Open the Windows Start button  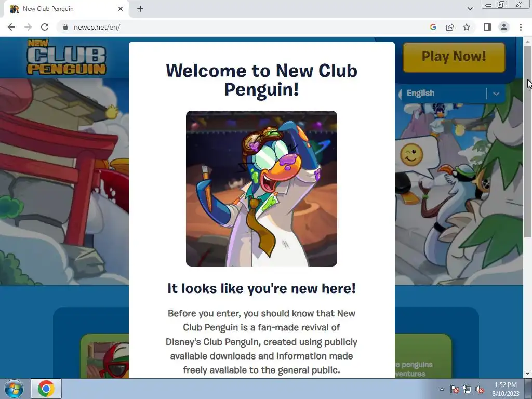tap(14, 389)
